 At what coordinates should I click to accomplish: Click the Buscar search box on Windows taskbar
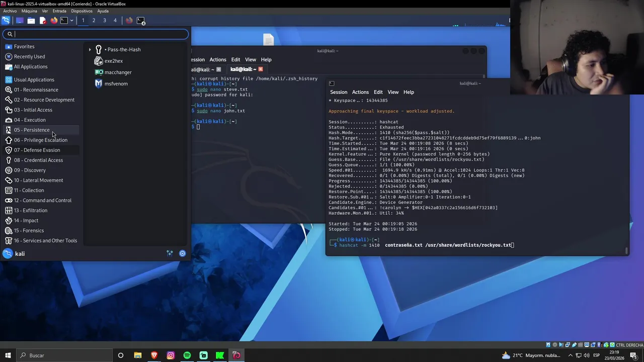[x=64, y=355]
